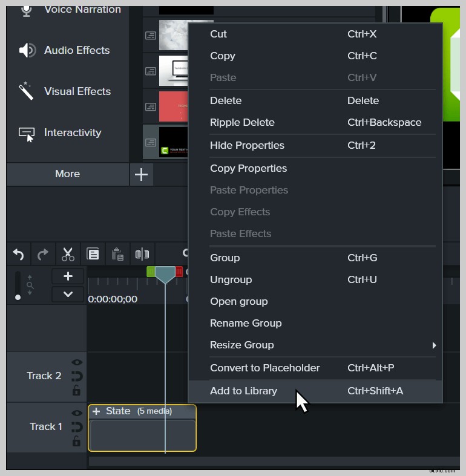Click the list icon beside laptop thumbnail

click(x=151, y=71)
